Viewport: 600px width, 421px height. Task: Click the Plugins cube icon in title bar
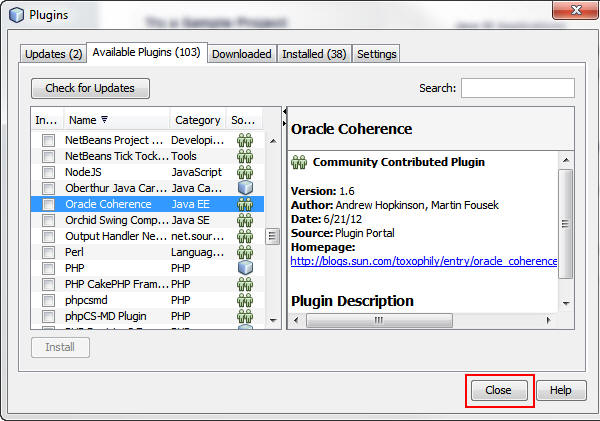16,15
